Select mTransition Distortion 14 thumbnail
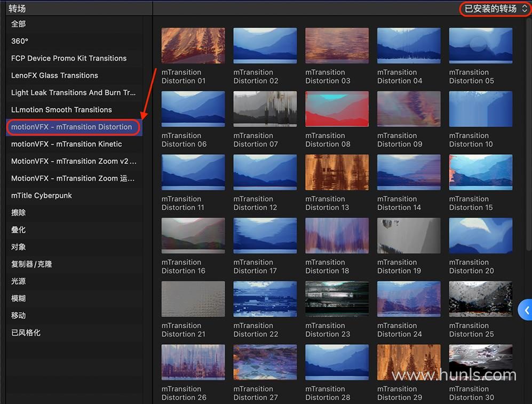532x404 pixels. [409, 172]
